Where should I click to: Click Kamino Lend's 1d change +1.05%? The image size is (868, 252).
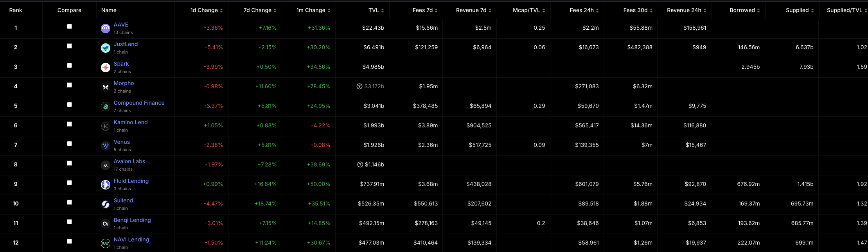[213, 125]
